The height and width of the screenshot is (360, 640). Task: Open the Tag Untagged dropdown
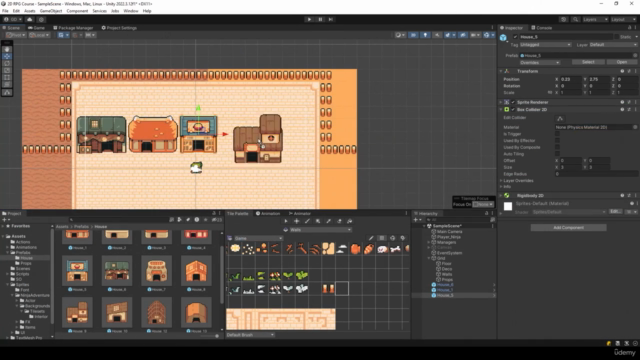545,44
